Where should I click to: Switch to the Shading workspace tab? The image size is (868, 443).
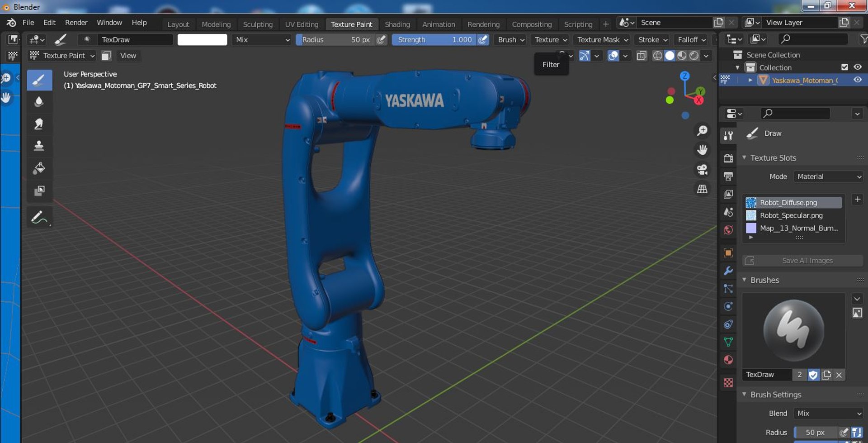tap(397, 24)
